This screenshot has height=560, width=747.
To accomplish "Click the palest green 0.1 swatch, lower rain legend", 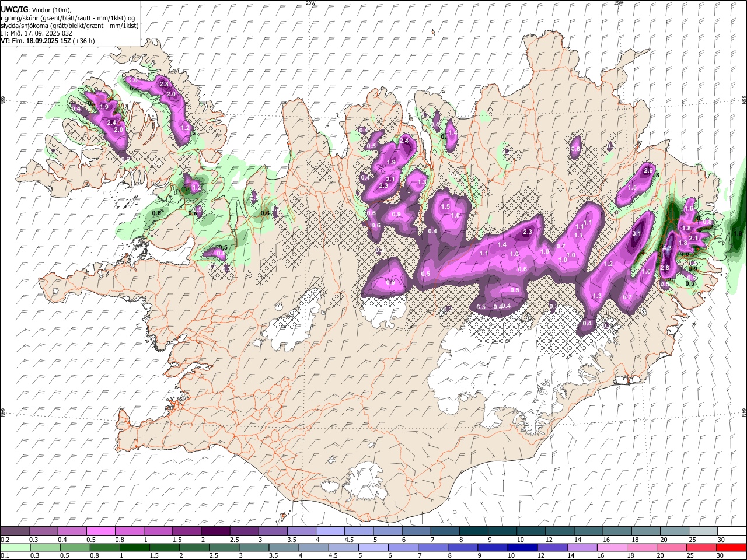I will (15, 547).
